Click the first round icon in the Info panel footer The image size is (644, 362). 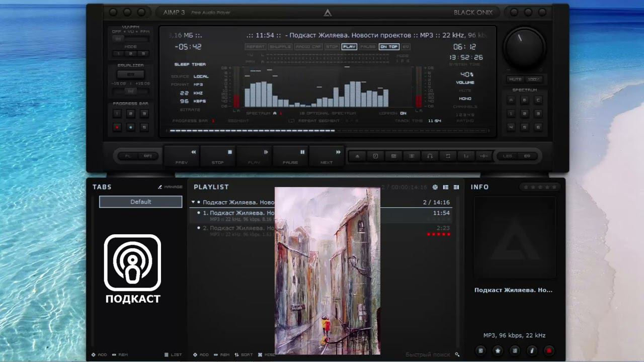click(481, 350)
